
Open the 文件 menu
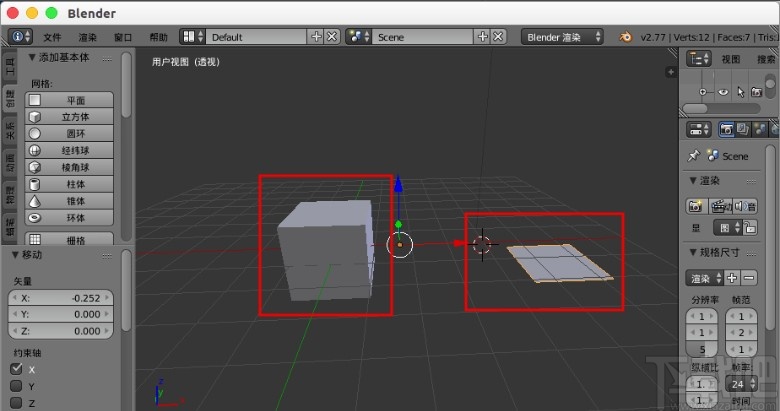(x=52, y=37)
